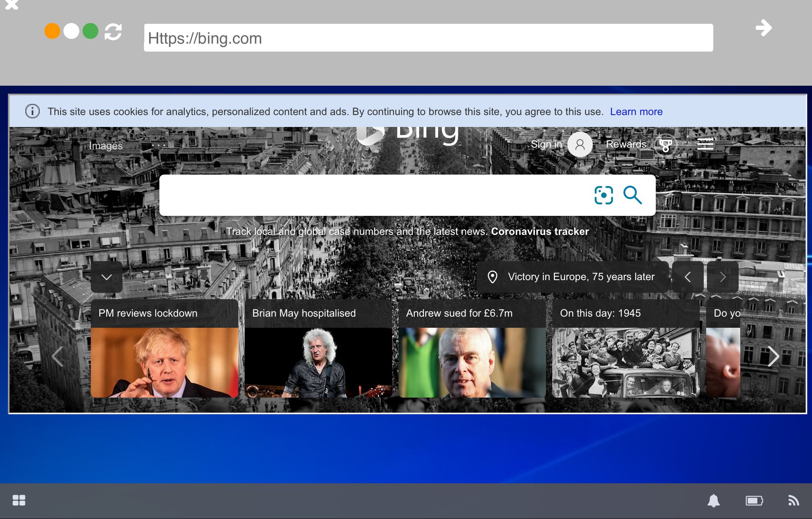Image resolution: width=812 pixels, height=519 pixels.
Task: Open the Brian May concert photo
Action: tap(318, 363)
